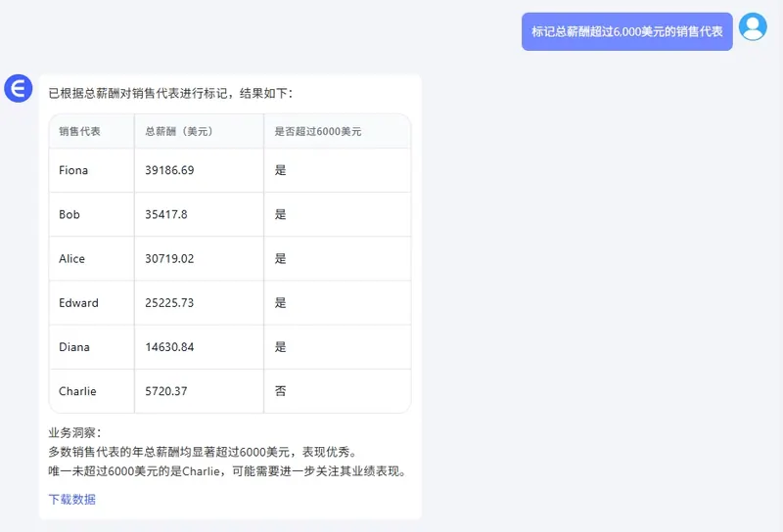Image resolution: width=783 pixels, height=532 pixels.
Task: Select the Charlie name cell
Action: pos(77,391)
